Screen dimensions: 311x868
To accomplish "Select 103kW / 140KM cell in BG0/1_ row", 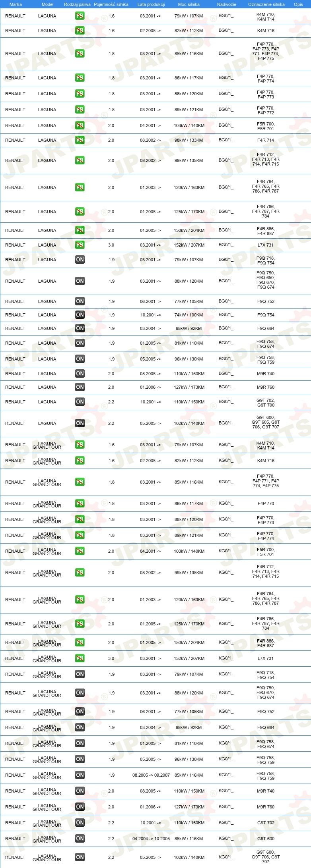I will click(189, 125).
